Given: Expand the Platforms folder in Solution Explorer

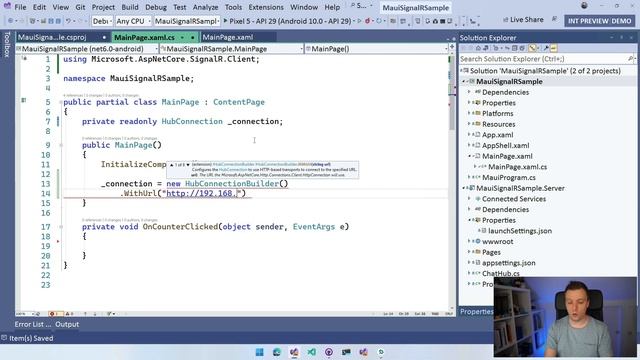Looking at the screenshot, I should click(469, 113).
